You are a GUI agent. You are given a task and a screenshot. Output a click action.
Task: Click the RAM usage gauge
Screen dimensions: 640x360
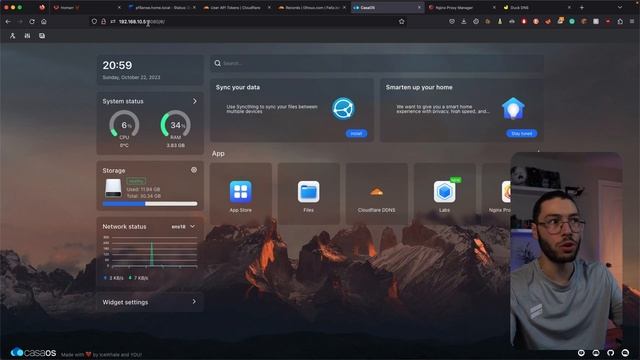point(176,124)
